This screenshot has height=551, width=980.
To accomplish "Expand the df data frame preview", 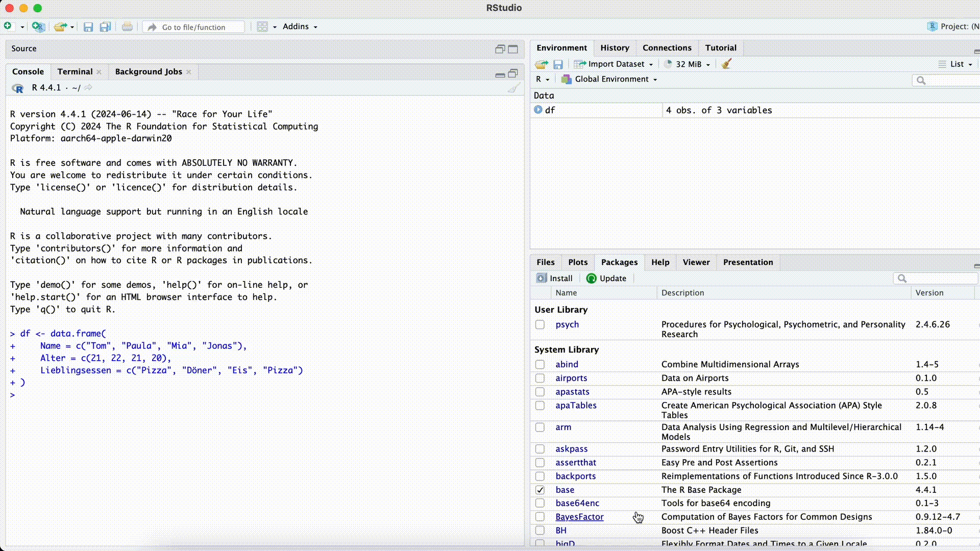I will tap(538, 110).
